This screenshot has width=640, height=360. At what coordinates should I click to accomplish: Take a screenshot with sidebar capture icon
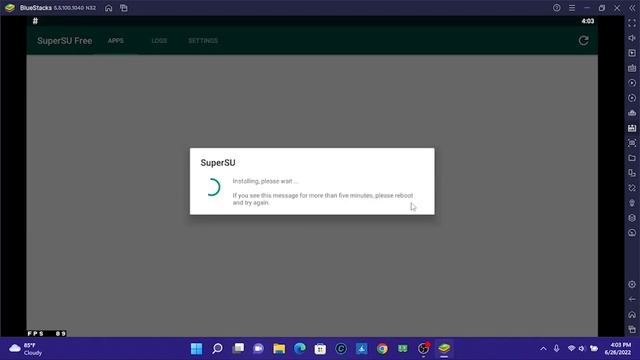tap(632, 143)
